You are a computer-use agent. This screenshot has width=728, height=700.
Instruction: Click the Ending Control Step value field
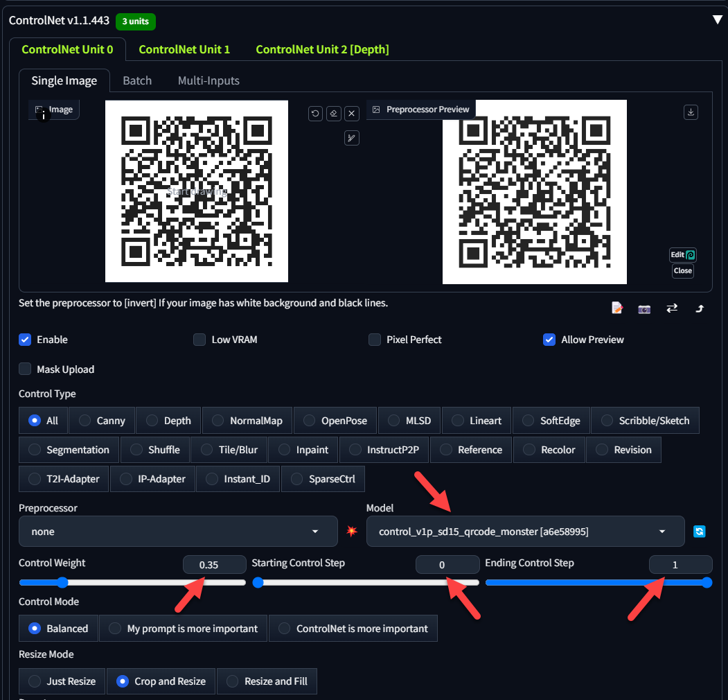click(x=680, y=564)
